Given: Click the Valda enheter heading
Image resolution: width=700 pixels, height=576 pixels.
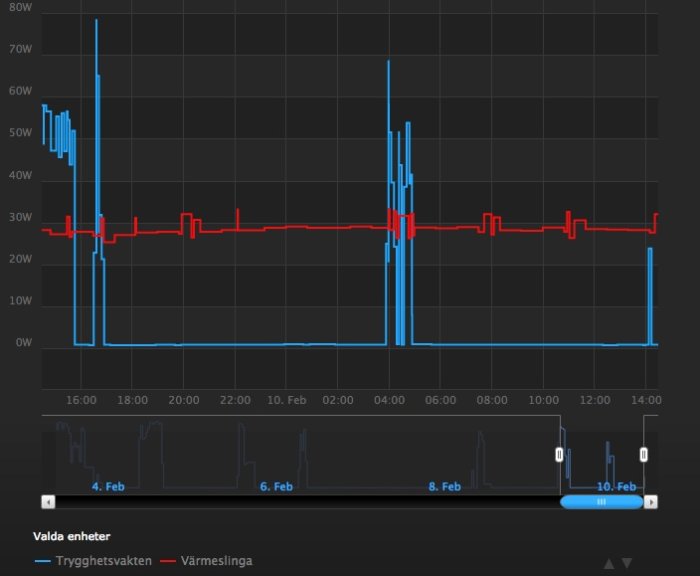Looking at the screenshot, I should pyautogui.click(x=71, y=536).
